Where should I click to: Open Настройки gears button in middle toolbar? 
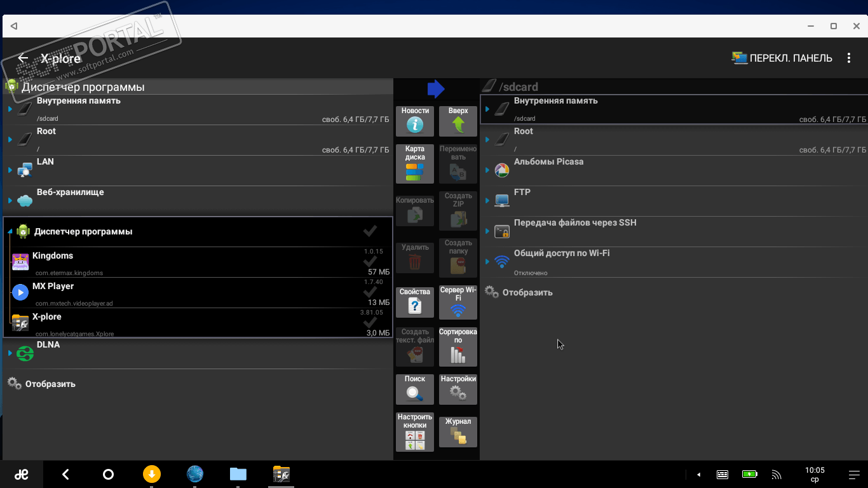[x=458, y=389]
